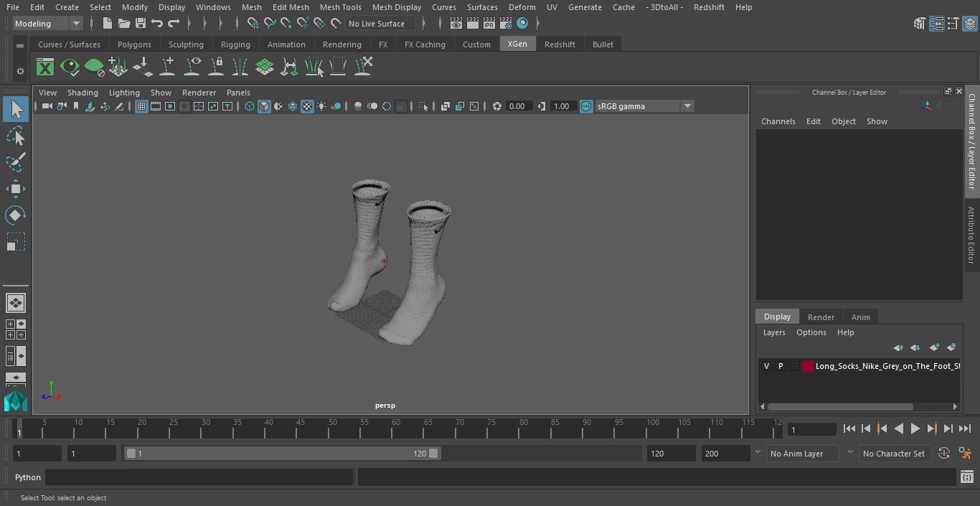Click the green stacked planes XGen shelf icon
This screenshot has height=506, width=980.
265,67
